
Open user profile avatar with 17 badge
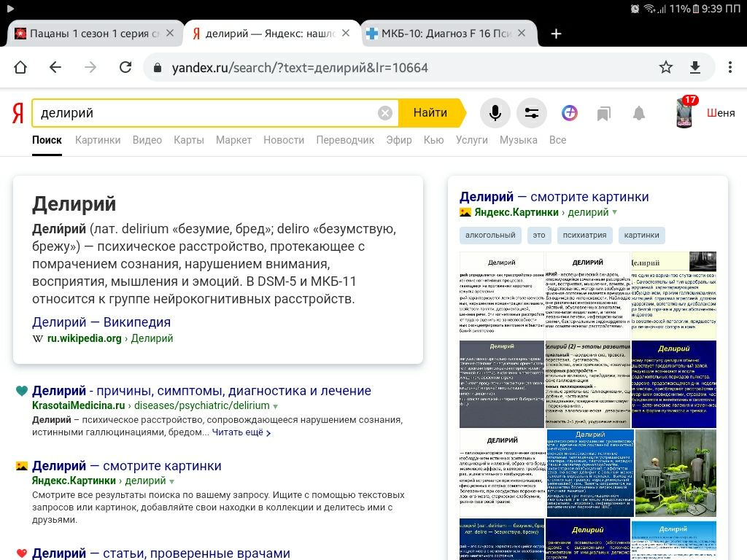(x=684, y=113)
